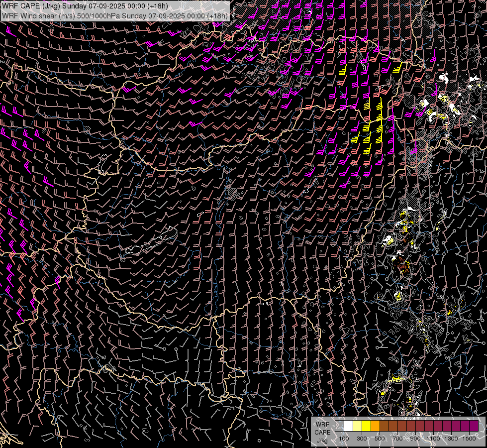Select the orange CAPE legend swatch
This screenshot has width=487, height=448.
pyautogui.click(x=375, y=426)
